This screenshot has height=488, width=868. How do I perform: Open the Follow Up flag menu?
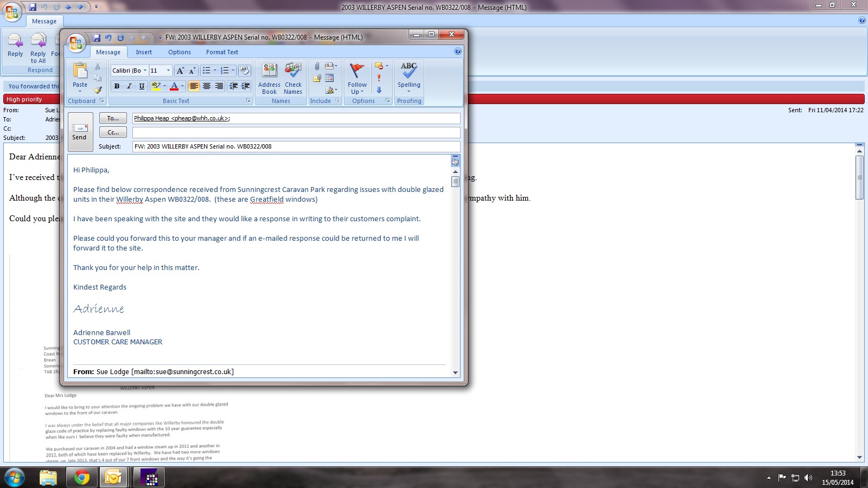357,78
